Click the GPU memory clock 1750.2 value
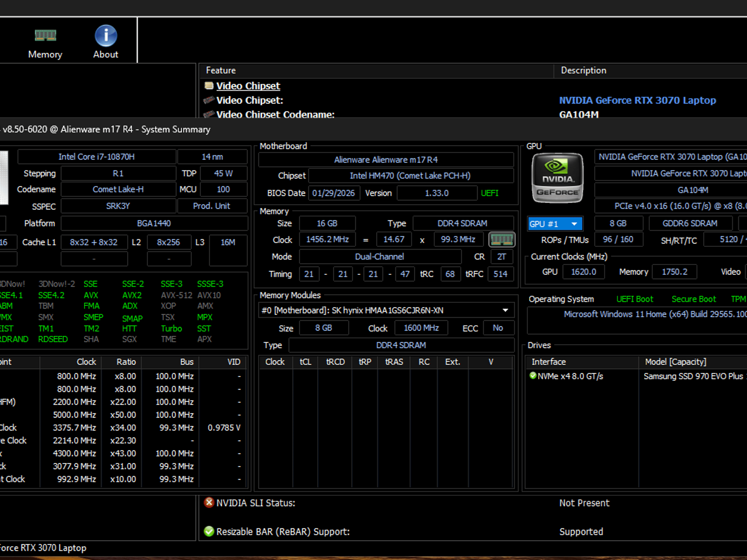Screen dimensions: 747x560 pos(674,272)
